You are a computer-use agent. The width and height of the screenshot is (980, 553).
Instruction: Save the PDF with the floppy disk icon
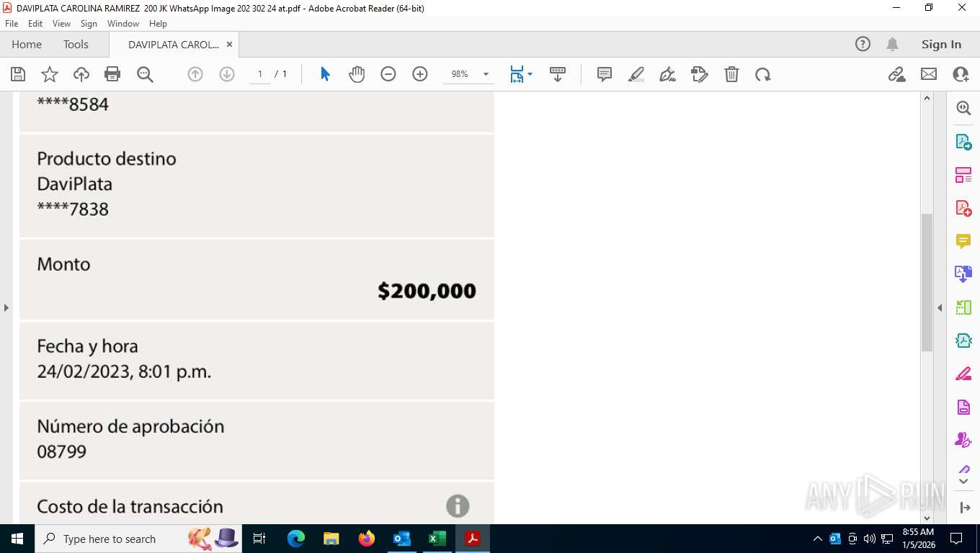[x=18, y=74]
